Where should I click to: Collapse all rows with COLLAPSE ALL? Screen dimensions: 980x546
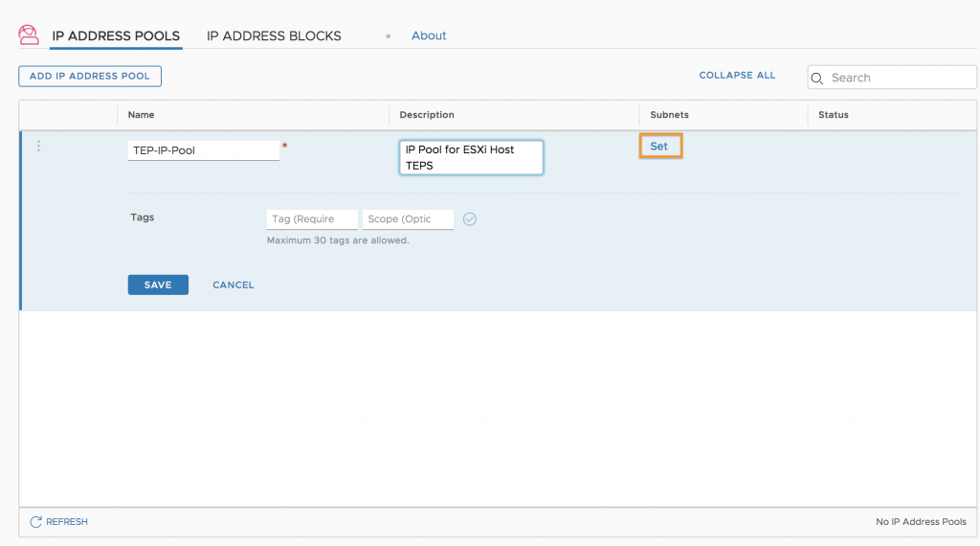[737, 75]
